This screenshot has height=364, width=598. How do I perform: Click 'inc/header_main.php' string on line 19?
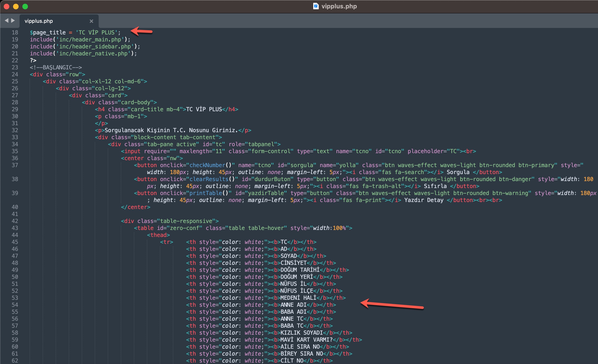click(x=90, y=40)
